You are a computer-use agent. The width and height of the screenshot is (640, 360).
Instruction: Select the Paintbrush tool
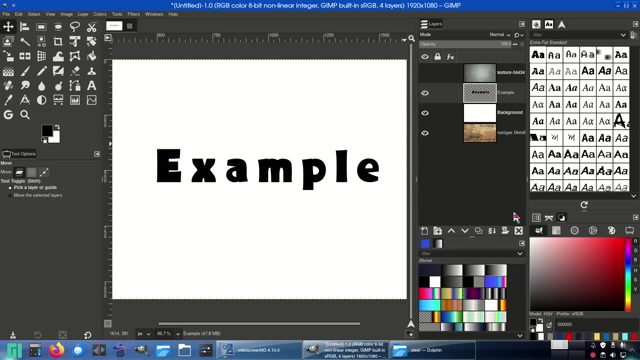[25, 71]
